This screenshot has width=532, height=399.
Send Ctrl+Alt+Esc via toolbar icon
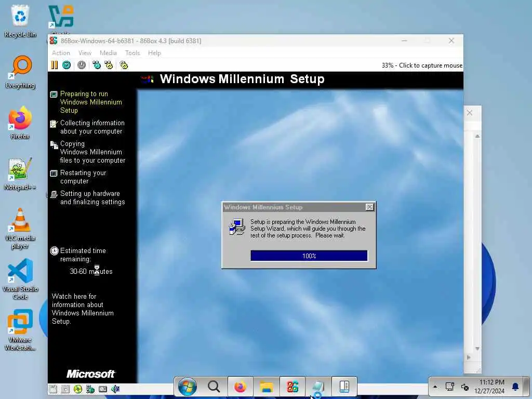[109, 65]
